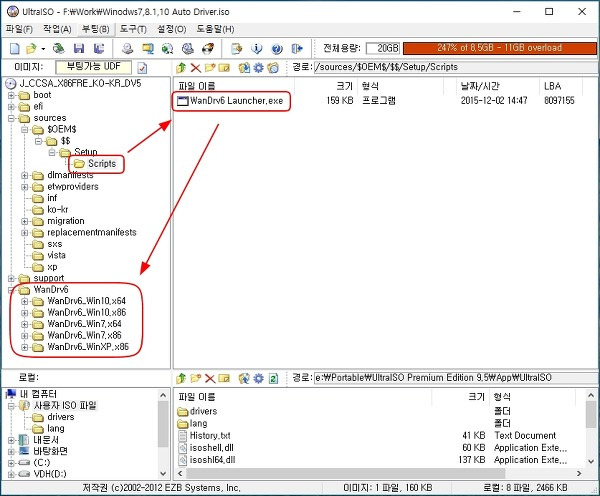Click the Help question mark icon
Viewport: 600px width, 496px height.
[x=277, y=49]
